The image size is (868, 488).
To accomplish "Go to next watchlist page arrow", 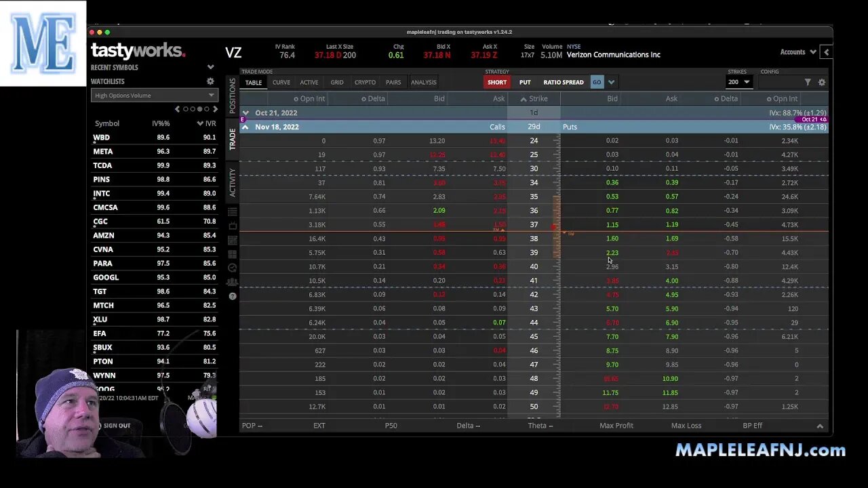I will point(216,109).
